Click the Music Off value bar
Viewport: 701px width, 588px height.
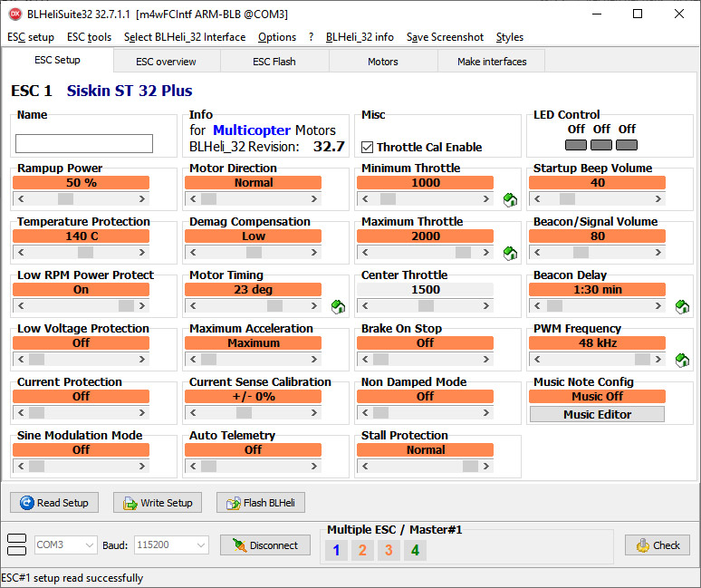(597, 397)
